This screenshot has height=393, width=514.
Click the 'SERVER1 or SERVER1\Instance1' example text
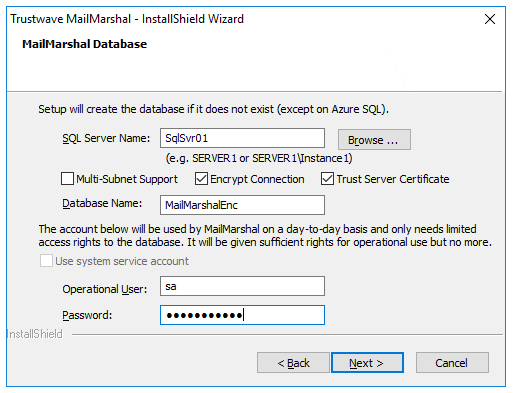tap(259, 158)
